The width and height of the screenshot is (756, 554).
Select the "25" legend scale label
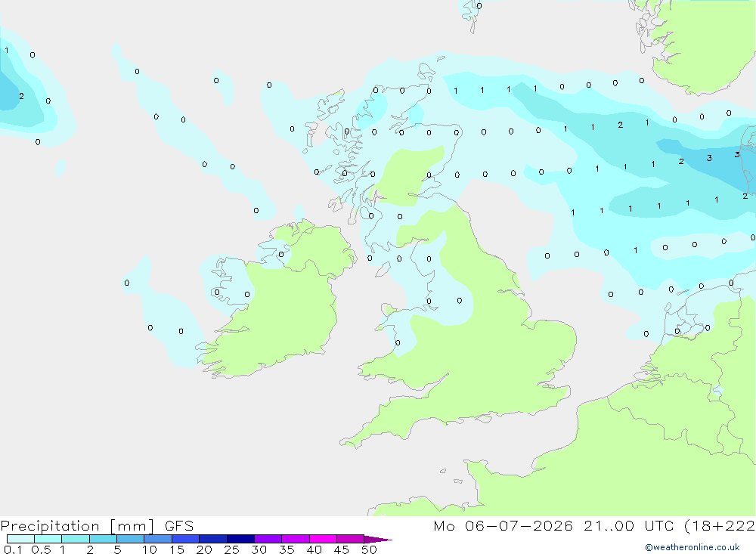[231, 549]
